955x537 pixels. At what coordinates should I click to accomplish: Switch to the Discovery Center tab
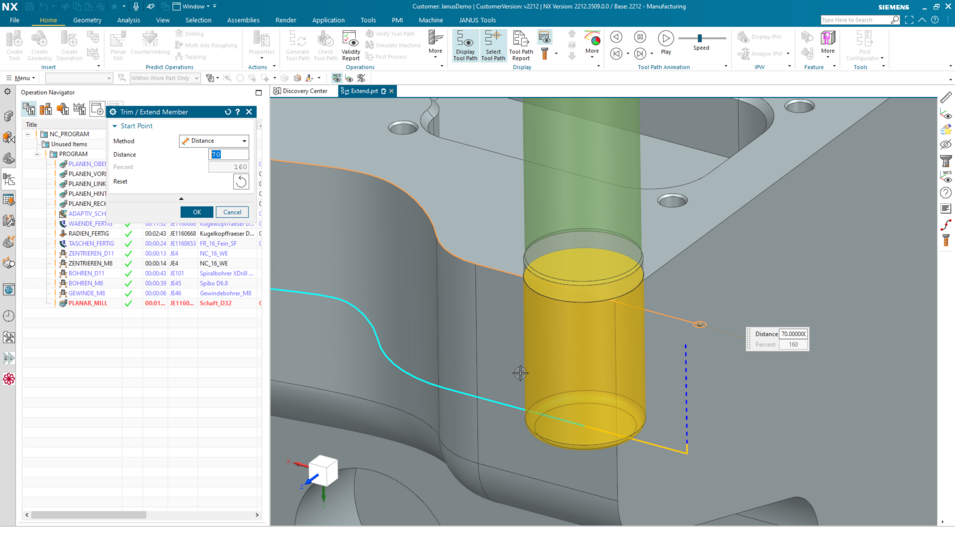click(301, 91)
